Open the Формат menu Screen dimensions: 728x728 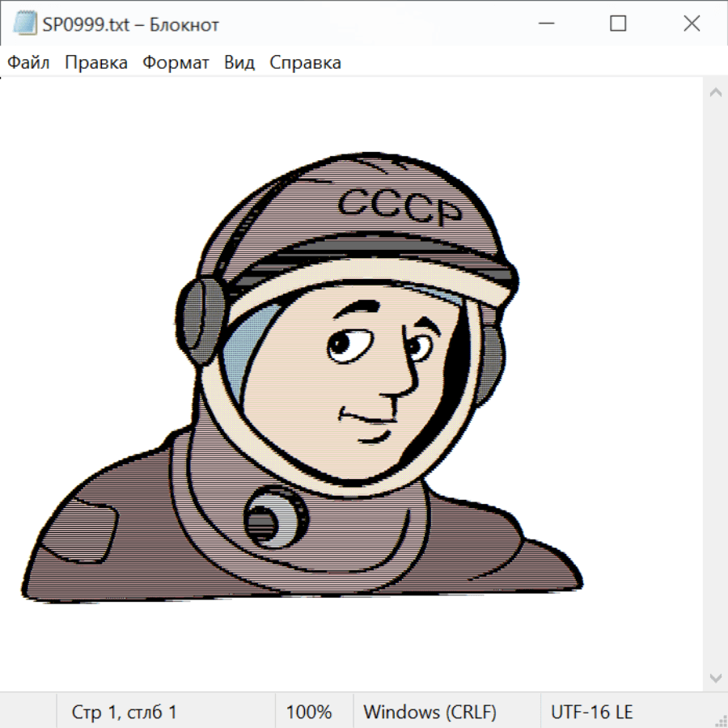[176, 63]
